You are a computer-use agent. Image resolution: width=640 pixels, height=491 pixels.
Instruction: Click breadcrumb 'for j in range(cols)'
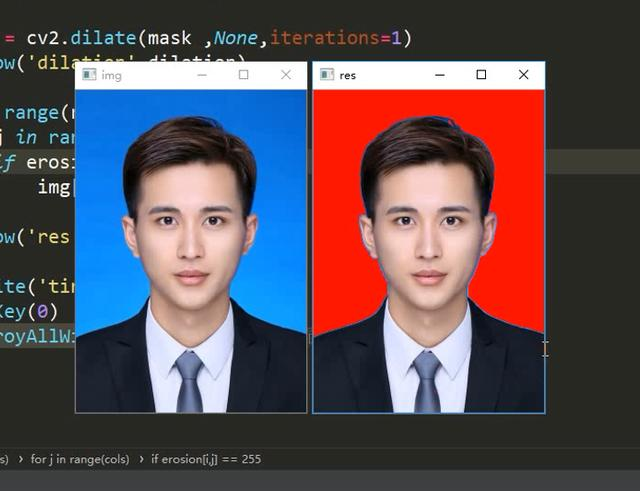click(x=80, y=460)
